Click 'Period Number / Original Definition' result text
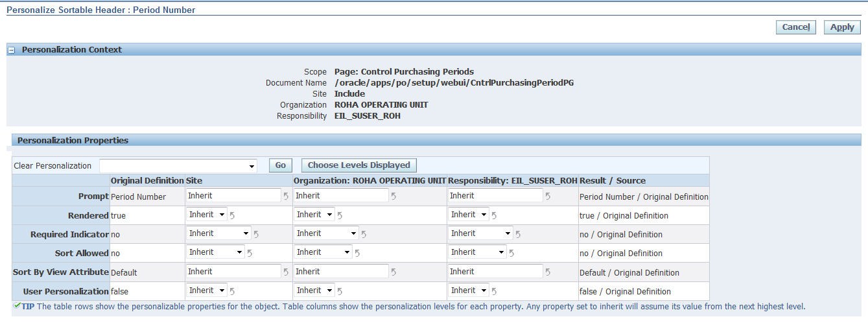Screen dimensions: 868x332 coord(644,196)
